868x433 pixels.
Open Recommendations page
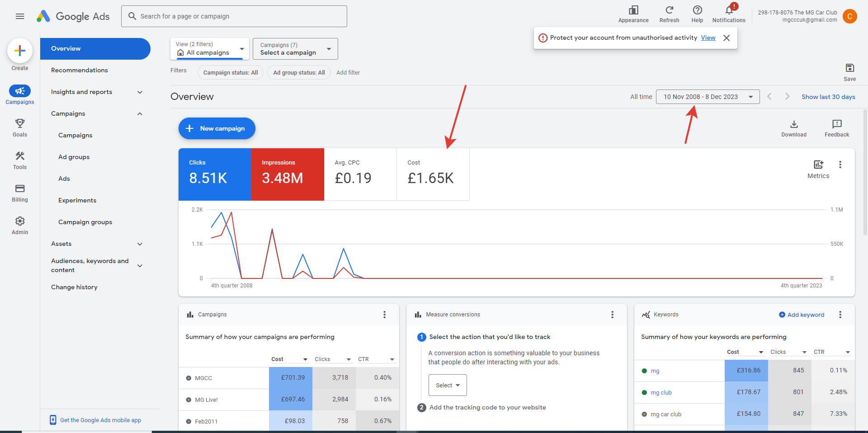pyautogui.click(x=80, y=71)
